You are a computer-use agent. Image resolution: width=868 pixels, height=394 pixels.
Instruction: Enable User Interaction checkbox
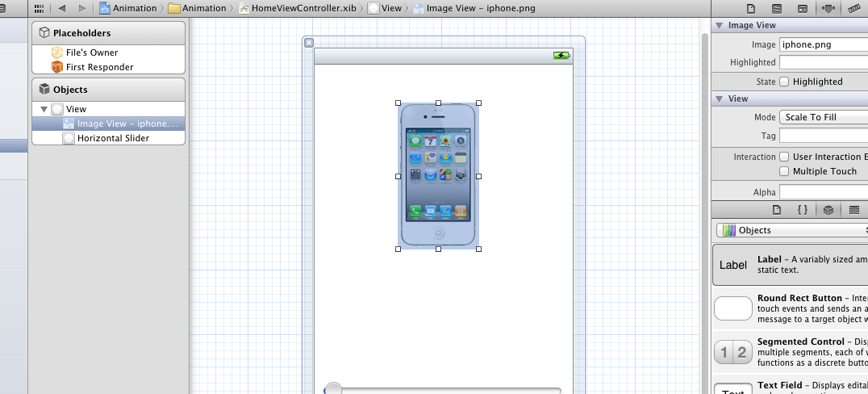click(x=784, y=157)
